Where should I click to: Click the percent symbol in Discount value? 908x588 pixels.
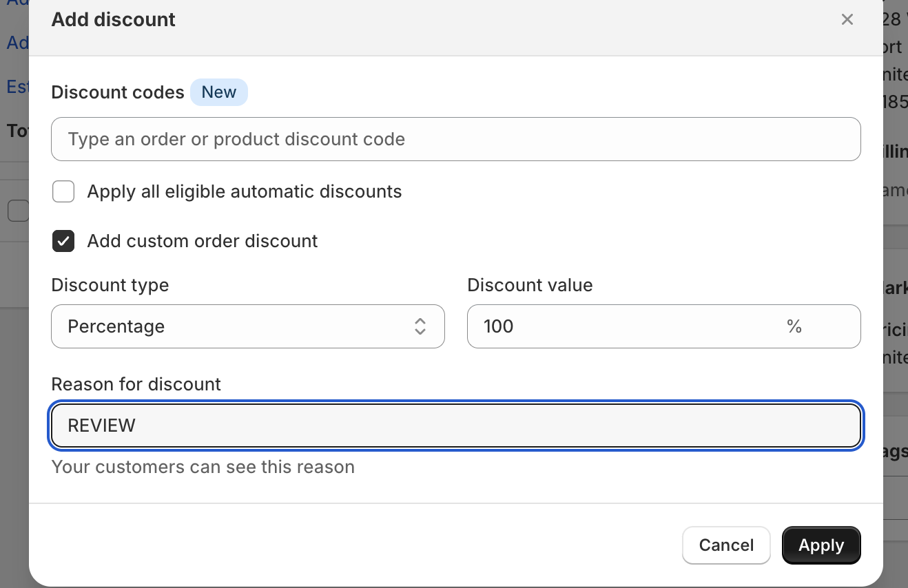coord(794,326)
